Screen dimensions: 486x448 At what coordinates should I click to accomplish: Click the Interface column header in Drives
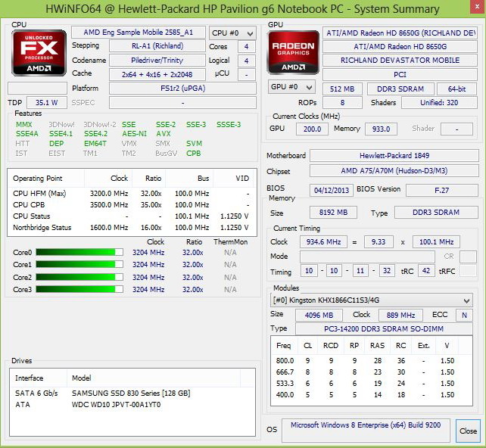click(x=39, y=378)
